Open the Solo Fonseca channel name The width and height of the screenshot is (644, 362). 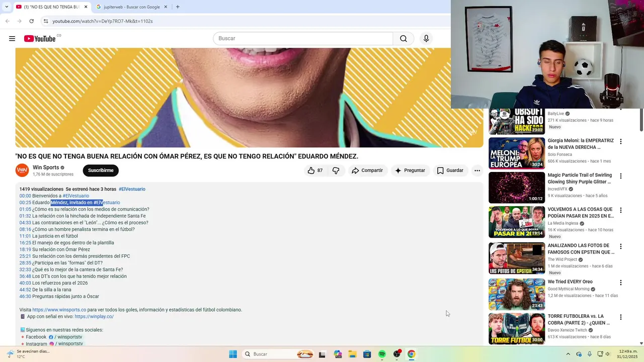click(x=559, y=154)
